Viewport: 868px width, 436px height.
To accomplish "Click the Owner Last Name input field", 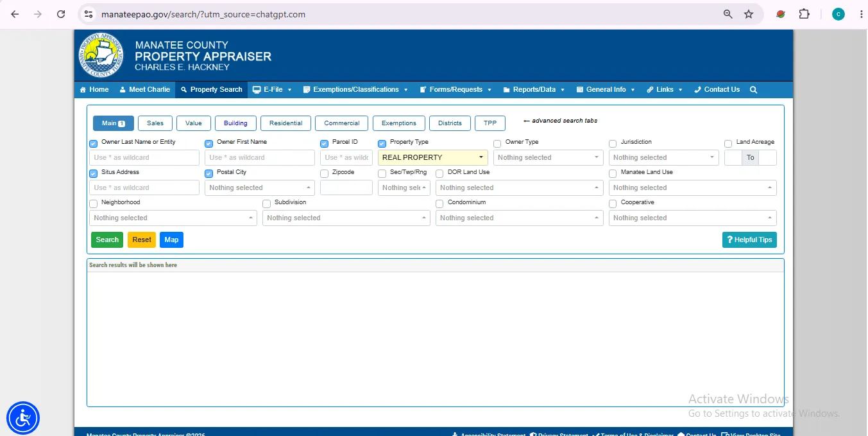I will click(x=144, y=157).
